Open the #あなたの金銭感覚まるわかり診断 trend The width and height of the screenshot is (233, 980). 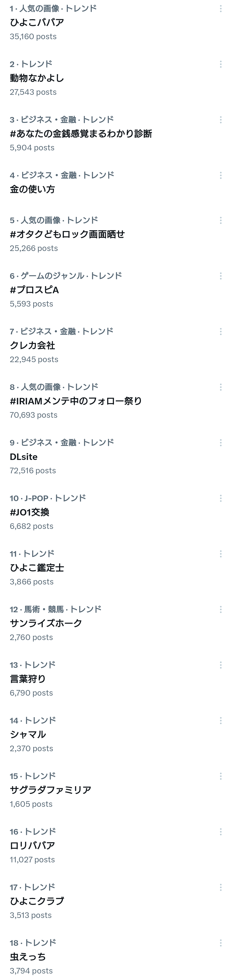click(81, 134)
